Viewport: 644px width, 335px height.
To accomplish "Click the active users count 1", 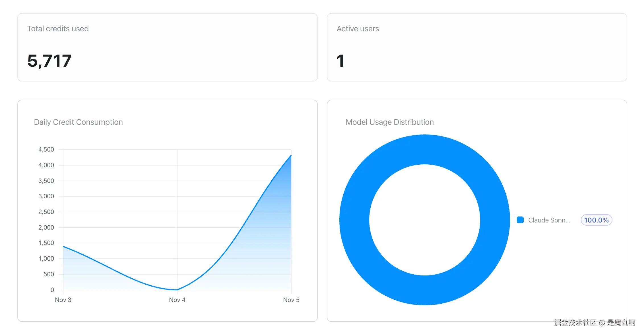I will [340, 60].
